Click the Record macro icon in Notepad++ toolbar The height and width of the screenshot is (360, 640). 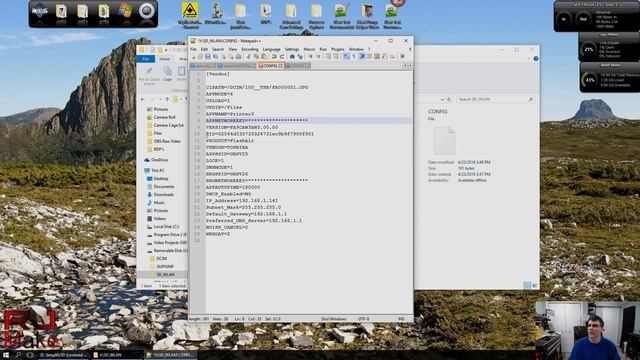point(402,56)
